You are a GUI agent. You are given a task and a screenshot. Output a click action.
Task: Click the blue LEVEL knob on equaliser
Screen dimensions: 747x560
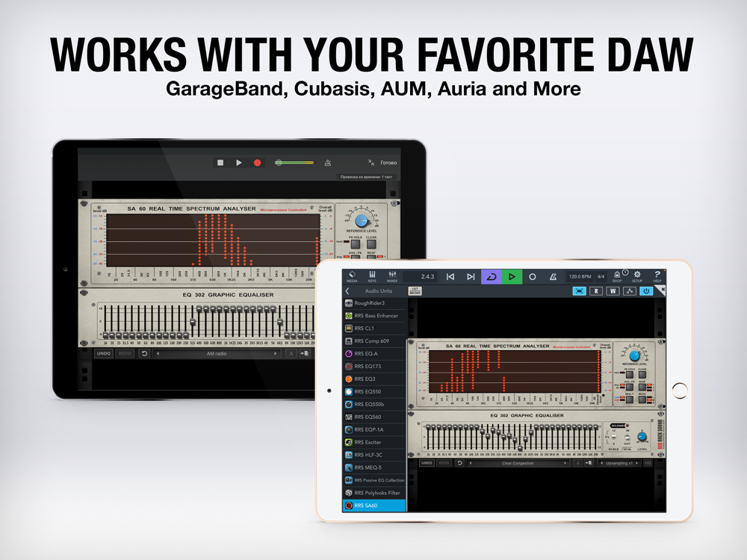[x=642, y=436]
